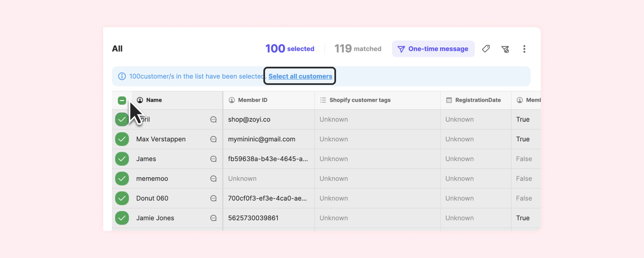Open the three-dot more options menu
644x258 pixels.
click(x=524, y=49)
